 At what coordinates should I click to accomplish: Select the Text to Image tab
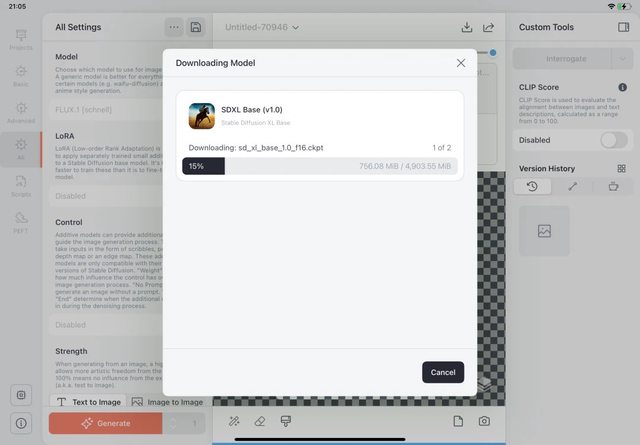coord(88,402)
